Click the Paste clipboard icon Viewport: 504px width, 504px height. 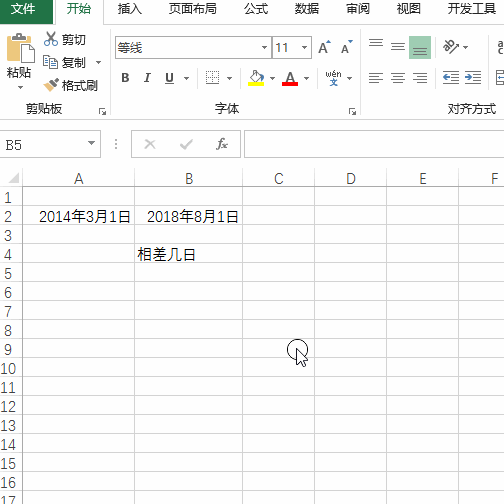[21, 48]
